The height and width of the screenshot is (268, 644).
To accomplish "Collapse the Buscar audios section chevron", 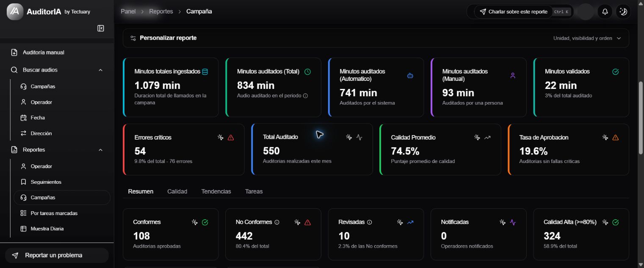I will (x=100, y=70).
